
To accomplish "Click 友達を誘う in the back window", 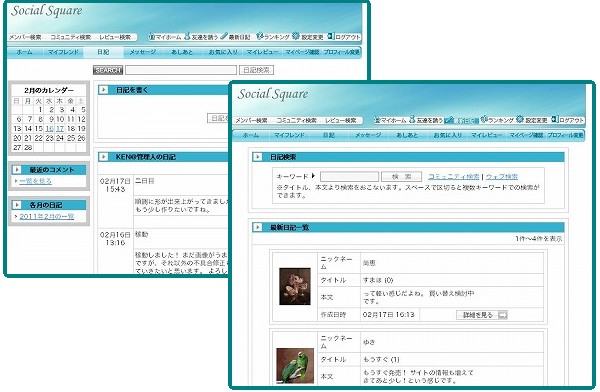I will click(201, 37).
